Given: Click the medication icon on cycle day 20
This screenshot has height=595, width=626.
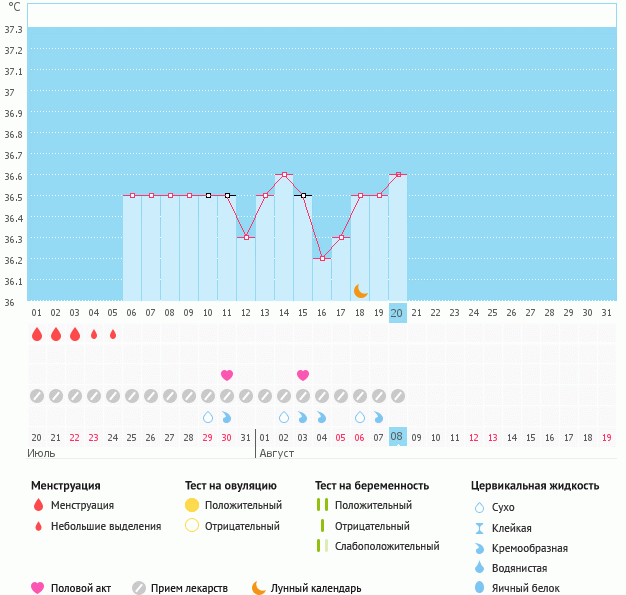Looking at the screenshot, I should pos(398,395).
